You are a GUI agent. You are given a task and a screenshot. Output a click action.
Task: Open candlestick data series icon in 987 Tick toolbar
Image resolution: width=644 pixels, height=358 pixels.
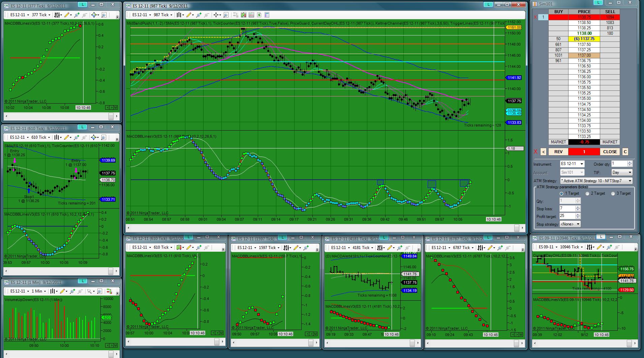(x=243, y=15)
